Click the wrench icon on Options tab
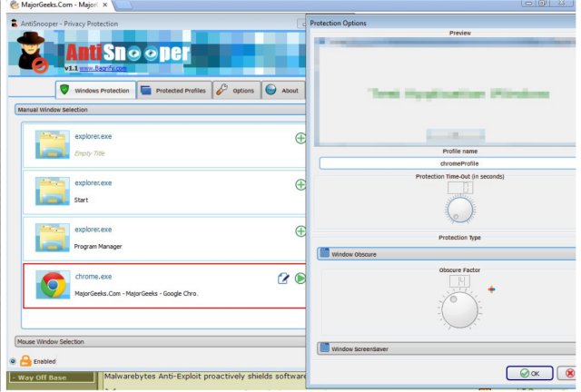 tap(222, 90)
